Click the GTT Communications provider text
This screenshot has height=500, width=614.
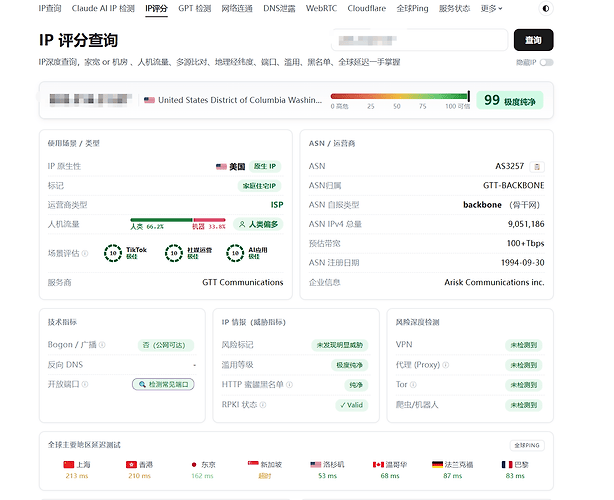tap(242, 282)
